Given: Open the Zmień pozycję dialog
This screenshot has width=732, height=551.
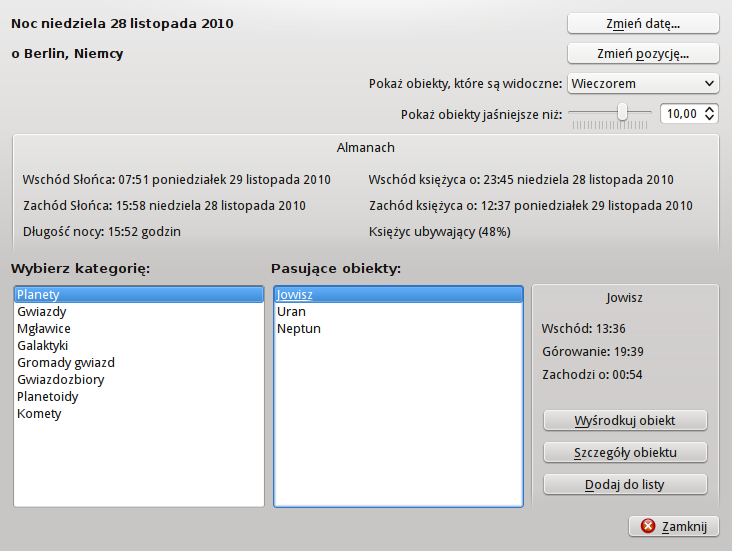Looking at the screenshot, I should 643,53.
